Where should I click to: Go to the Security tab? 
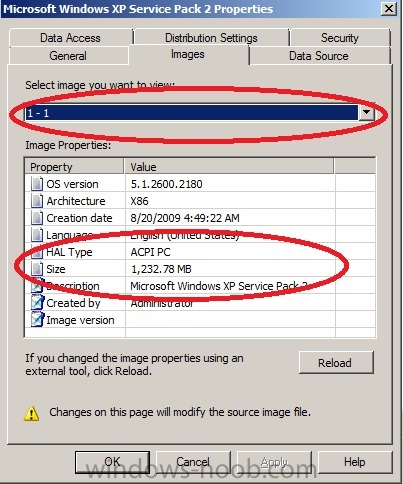(x=340, y=38)
